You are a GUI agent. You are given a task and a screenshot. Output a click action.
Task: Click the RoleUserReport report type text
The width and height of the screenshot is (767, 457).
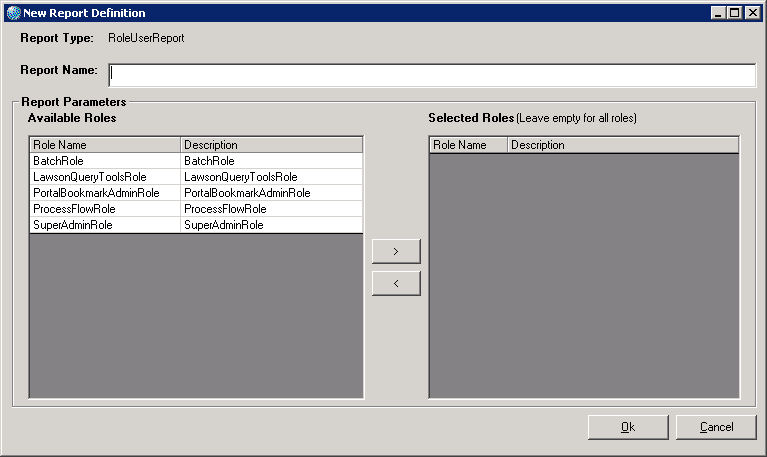[x=146, y=38]
